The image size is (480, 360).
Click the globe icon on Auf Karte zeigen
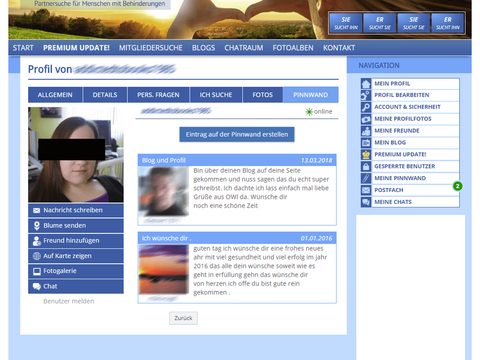tap(37, 256)
